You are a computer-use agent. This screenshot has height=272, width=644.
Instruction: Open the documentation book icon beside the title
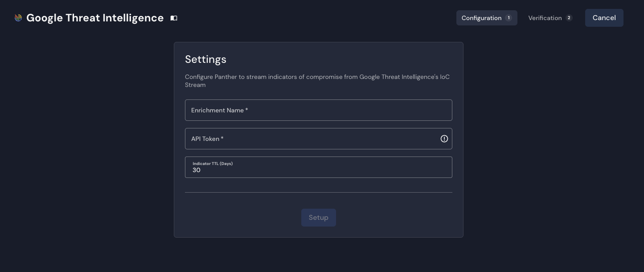pyautogui.click(x=174, y=18)
